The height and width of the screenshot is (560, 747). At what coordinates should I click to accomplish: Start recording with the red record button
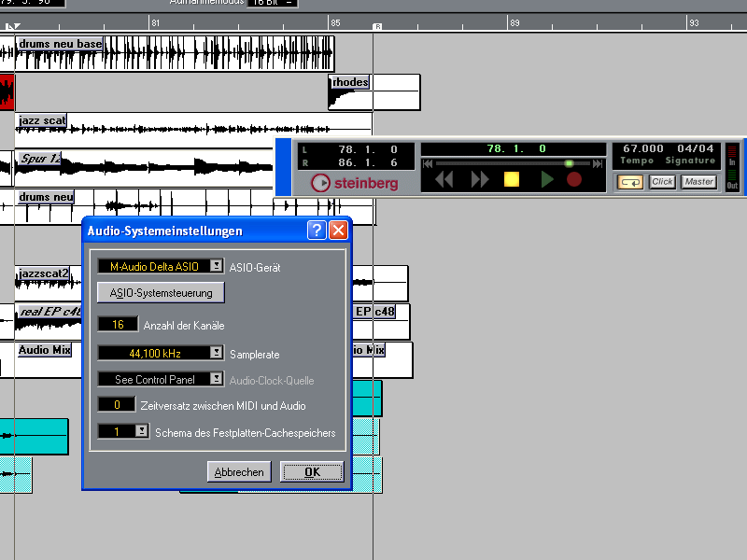[x=574, y=179]
